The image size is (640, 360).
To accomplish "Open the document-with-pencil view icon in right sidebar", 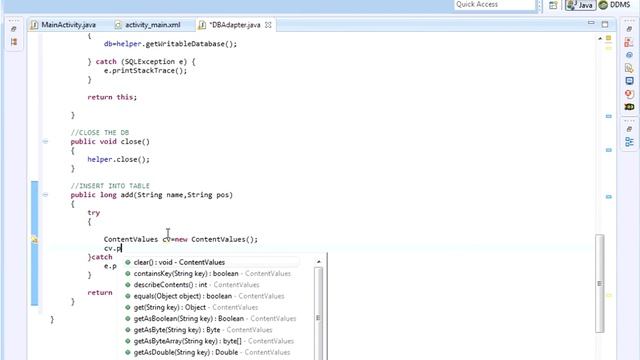I will [x=629, y=68].
